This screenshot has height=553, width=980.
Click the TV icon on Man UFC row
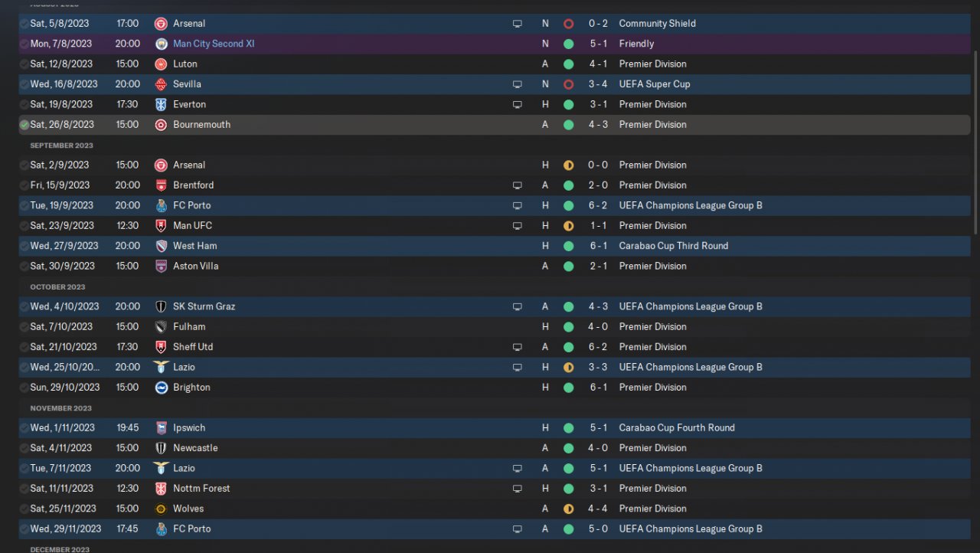click(x=517, y=226)
